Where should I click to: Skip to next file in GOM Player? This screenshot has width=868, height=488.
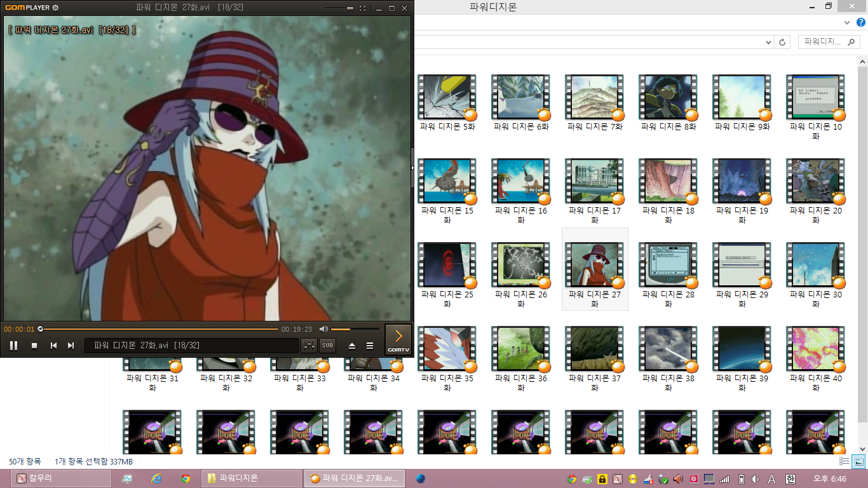click(x=71, y=346)
